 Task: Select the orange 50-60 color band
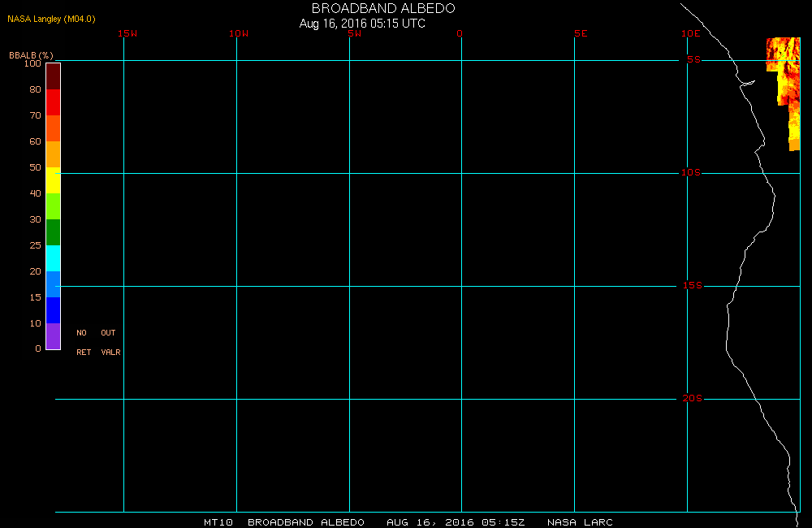click(x=54, y=154)
